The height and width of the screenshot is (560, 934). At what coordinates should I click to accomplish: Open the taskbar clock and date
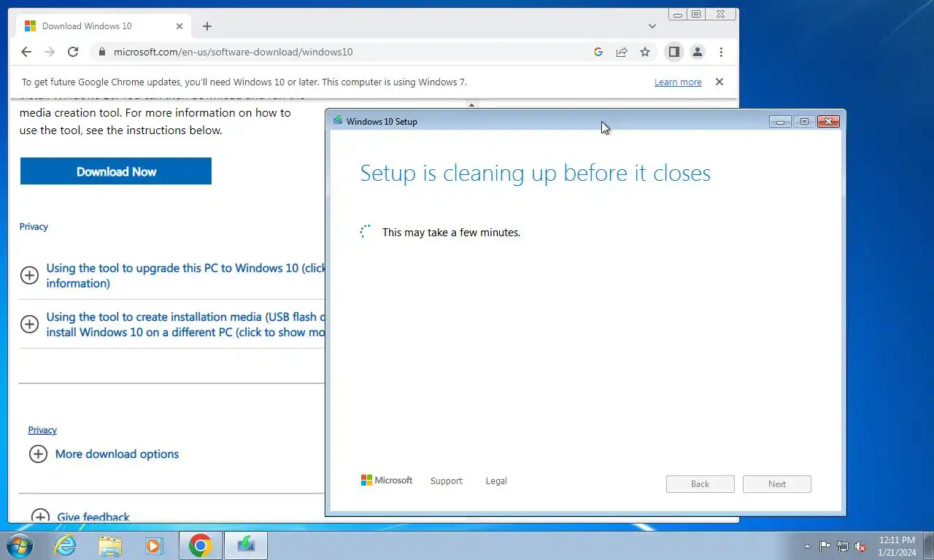pos(898,546)
